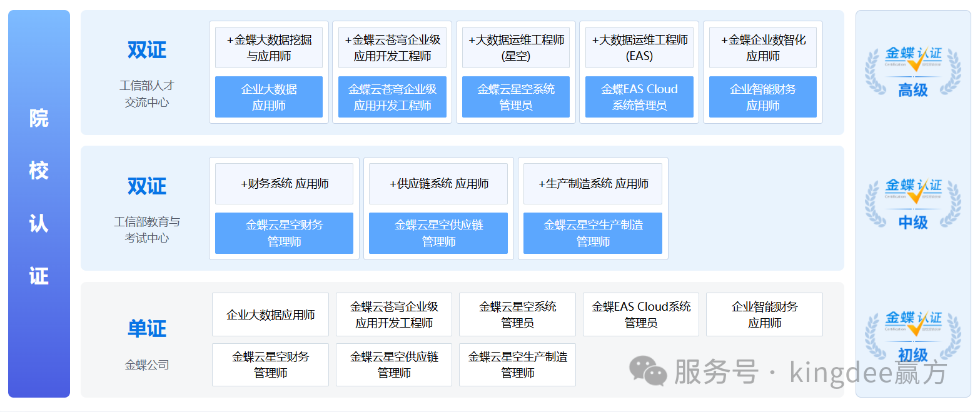980x412 pixels.
Task: Click blue 企业智能财务应用师 box
Action: [763, 97]
